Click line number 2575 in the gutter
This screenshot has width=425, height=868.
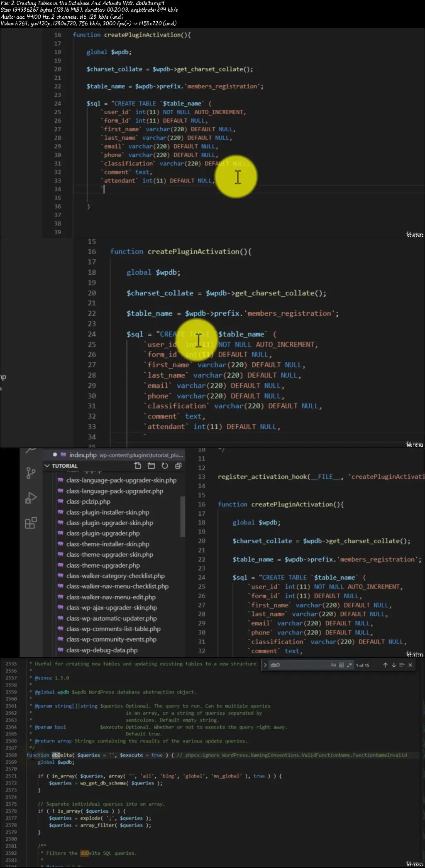point(11,804)
